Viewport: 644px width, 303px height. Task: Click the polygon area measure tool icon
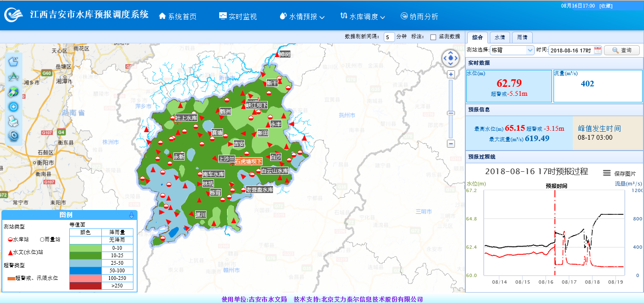pyautogui.click(x=13, y=61)
